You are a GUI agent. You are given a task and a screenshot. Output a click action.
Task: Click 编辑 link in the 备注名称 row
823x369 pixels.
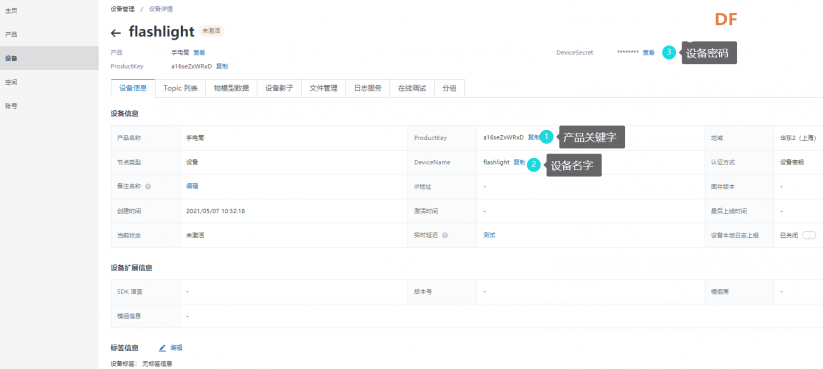[192, 186]
